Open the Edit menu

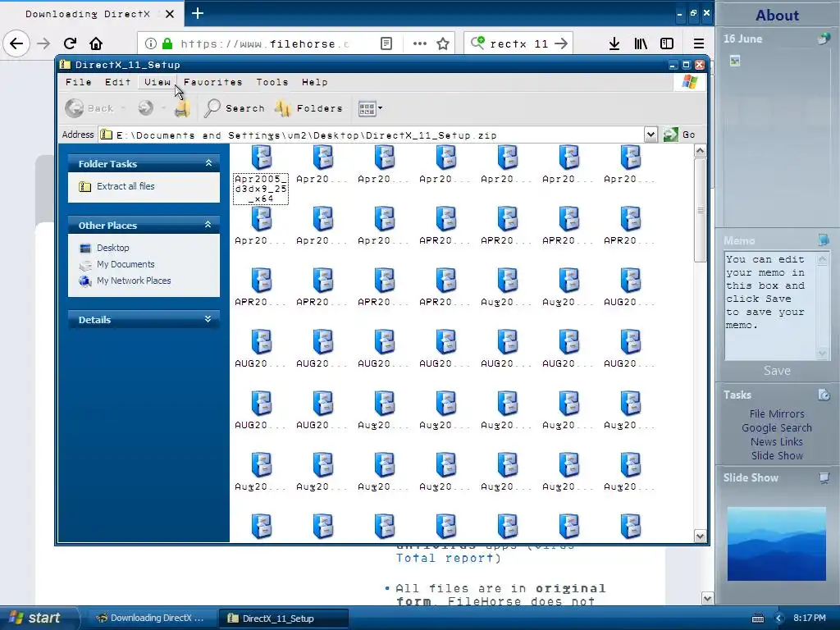tap(117, 82)
